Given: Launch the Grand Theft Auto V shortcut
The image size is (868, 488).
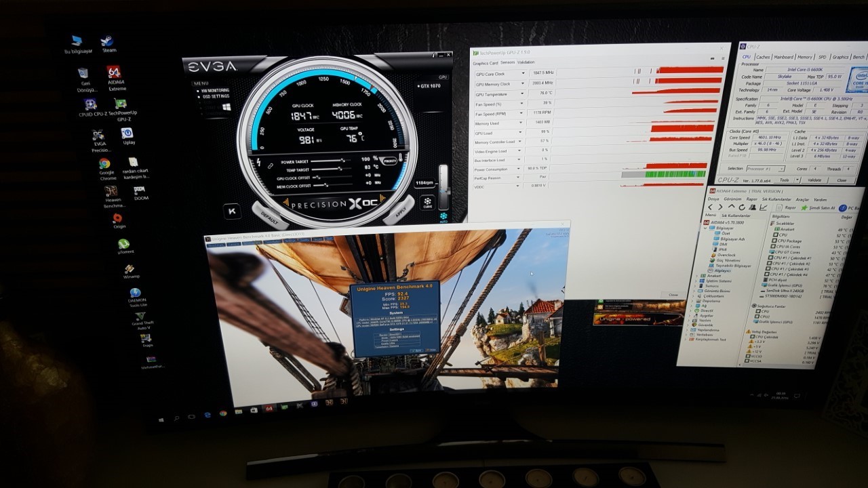Looking at the screenshot, I should coord(142,321).
